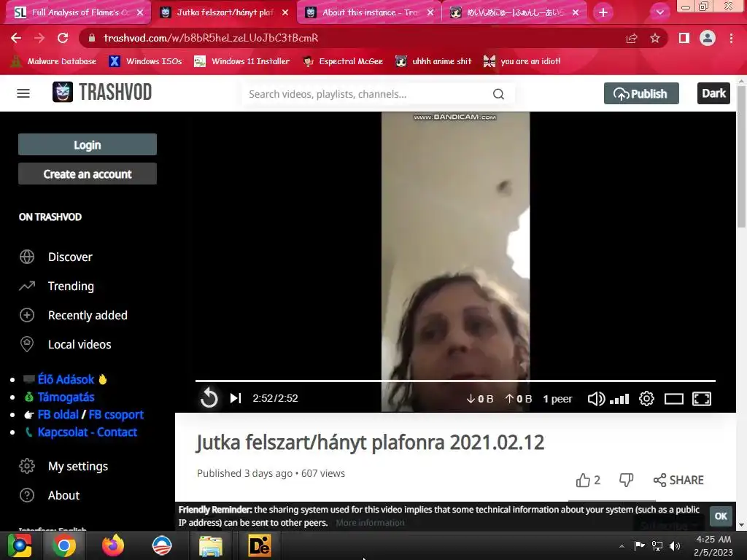Open Chrome profile avatar

pos(708,38)
